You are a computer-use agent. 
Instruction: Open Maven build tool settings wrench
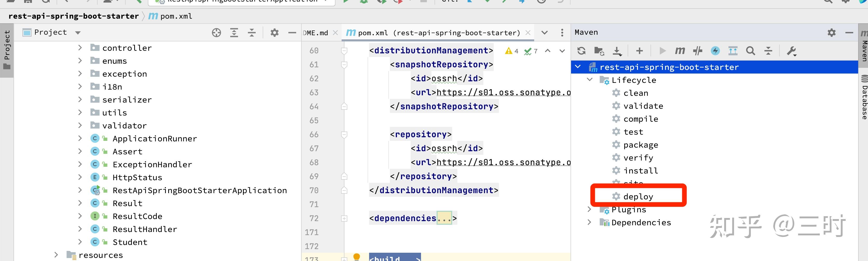(791, 51)
